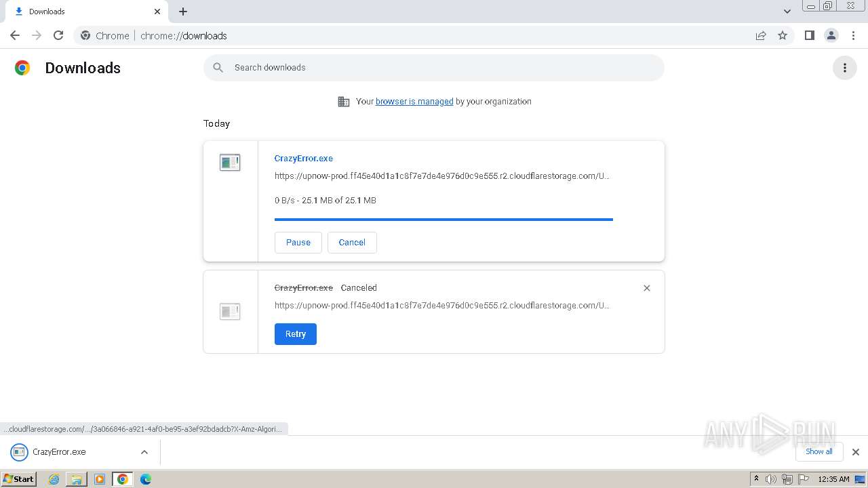Focus the Search downloads field
Viewport: 868px width, 488px height.
coord(434,68)
